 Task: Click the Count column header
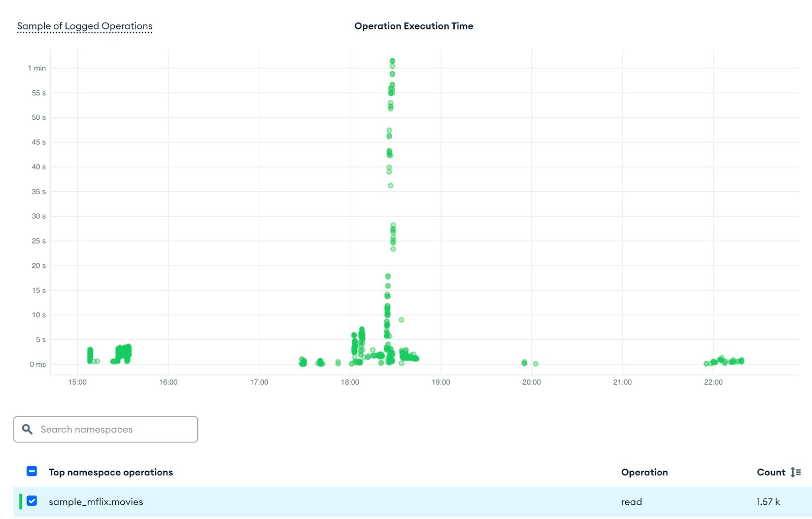pos(771,472)
